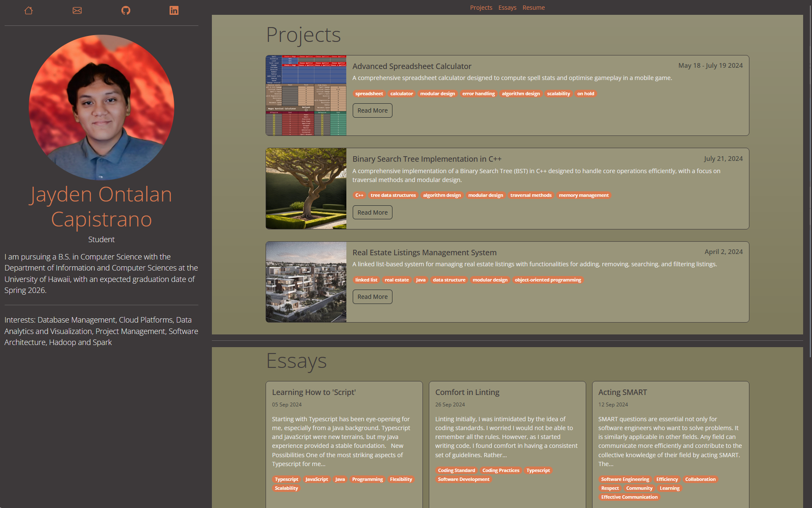This screenshot has width=812, height=508.
Task: Open essay 'Comfort in Linting'
Action: point(467,392)
